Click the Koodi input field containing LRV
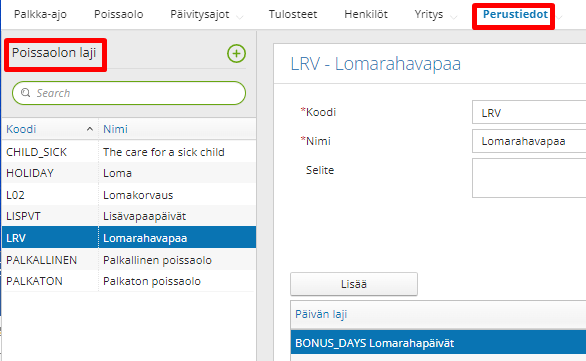Image resolution: width=586 pixels, height=361 pixels. click(x=529, y=112)
